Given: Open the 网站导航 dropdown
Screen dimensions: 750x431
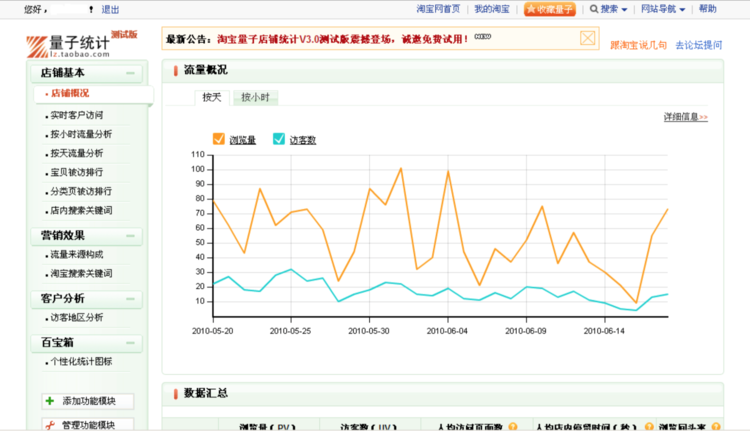Looking at the screenshot, I should coord(663,9).
